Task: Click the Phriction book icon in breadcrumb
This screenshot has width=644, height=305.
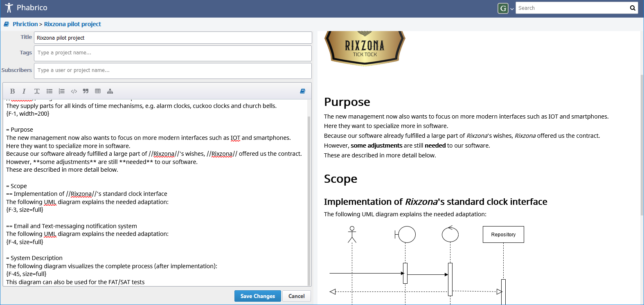Action: click(x=7, y=24)
